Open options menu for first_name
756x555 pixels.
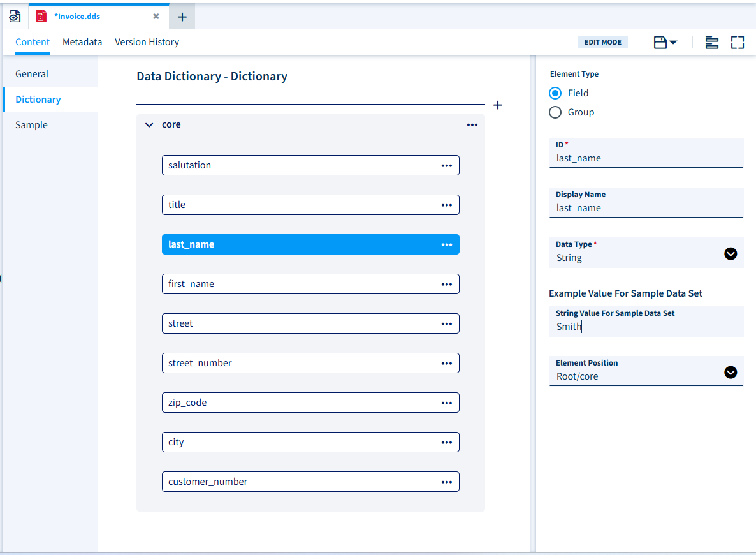(446, 285)
